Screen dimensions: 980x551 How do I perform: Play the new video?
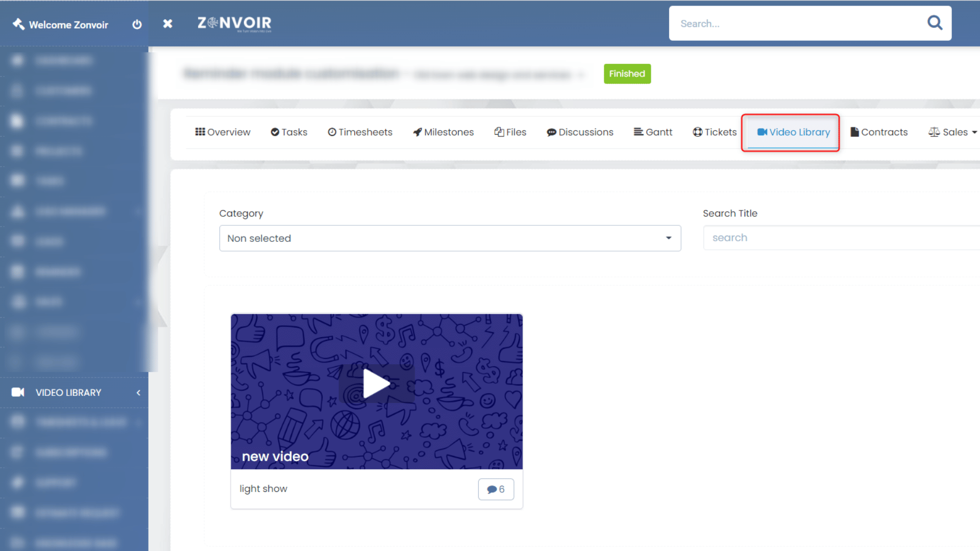point(377,384)
